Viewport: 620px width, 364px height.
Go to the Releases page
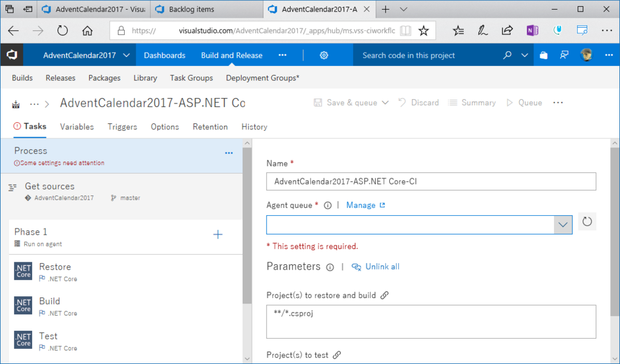[61, 78]
